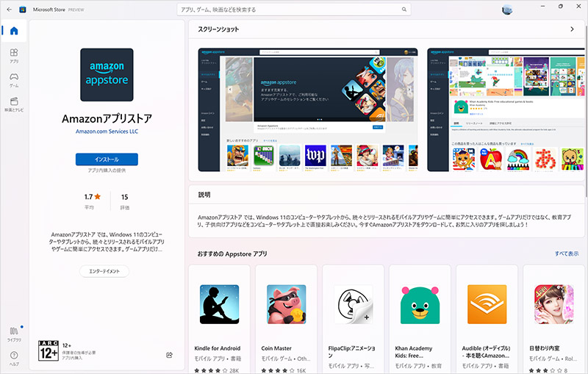Go back with the back arrow

10,10
